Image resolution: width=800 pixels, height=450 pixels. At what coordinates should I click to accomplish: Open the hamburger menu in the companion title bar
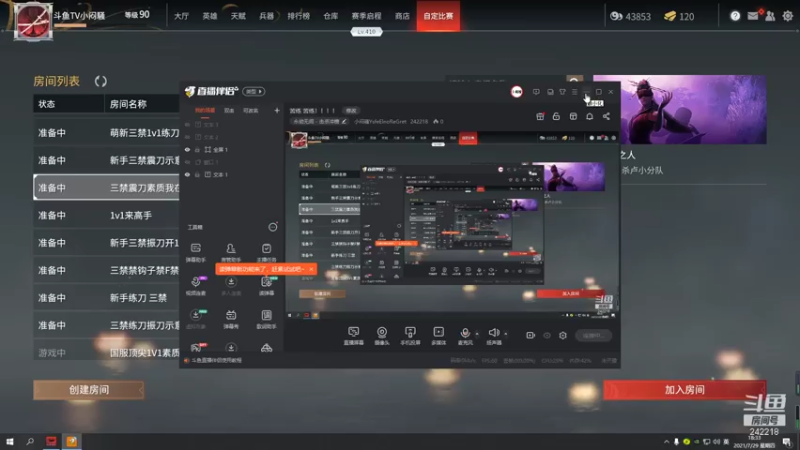pos(574,92)
